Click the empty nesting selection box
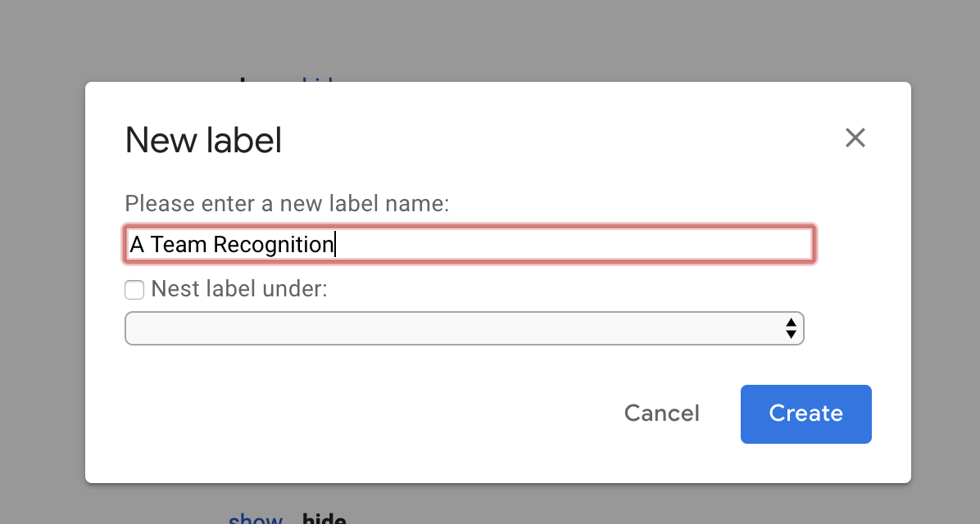The width and height of the screenshot is (980, 524). (451, 327)
